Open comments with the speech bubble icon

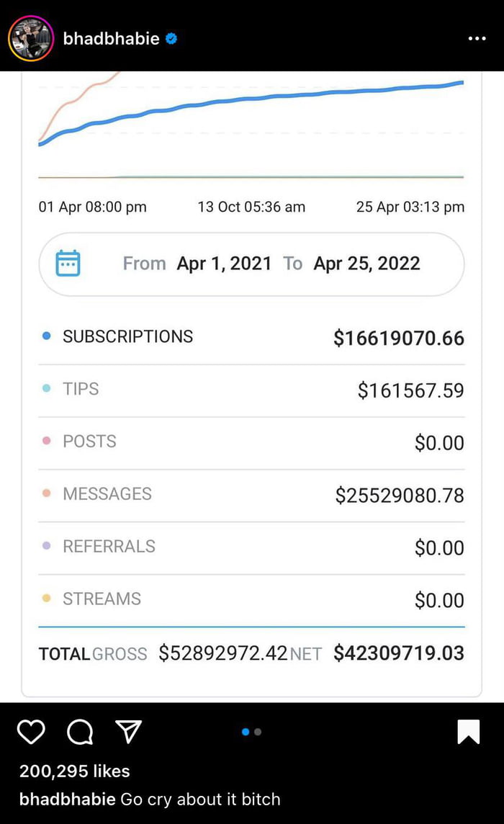click(x=79, y=732)
